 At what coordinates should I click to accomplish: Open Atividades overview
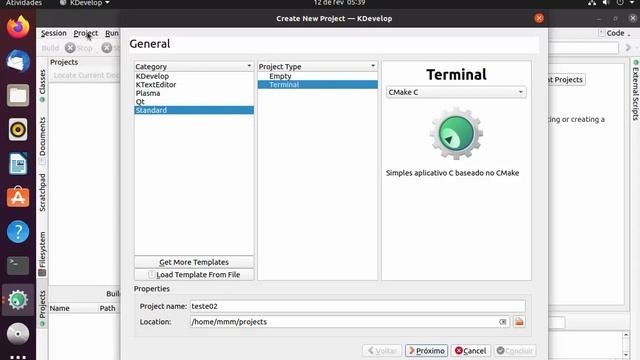click(x=24, y=3)
